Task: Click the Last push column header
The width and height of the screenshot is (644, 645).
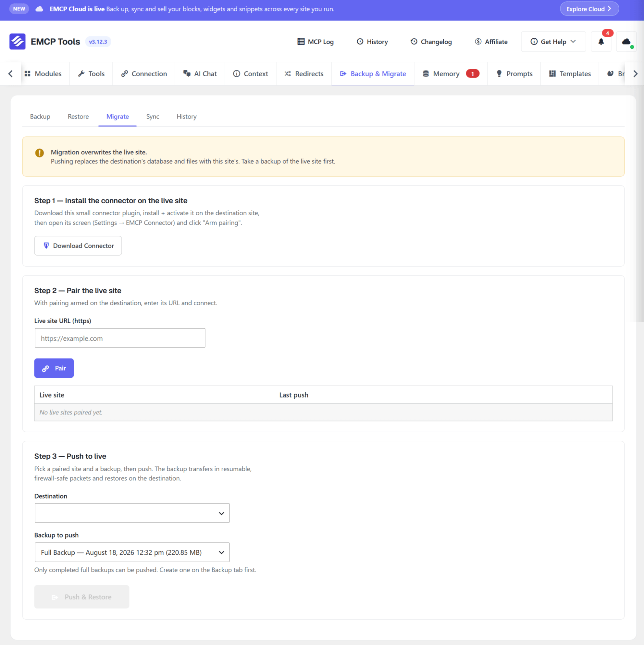Action: click(x=294, y=395)
